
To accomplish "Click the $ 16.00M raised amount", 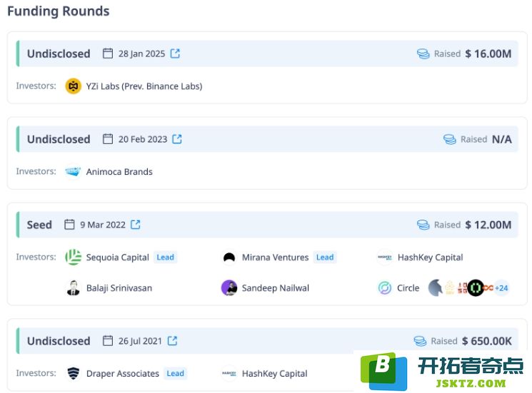I will (x=488, y=53).
